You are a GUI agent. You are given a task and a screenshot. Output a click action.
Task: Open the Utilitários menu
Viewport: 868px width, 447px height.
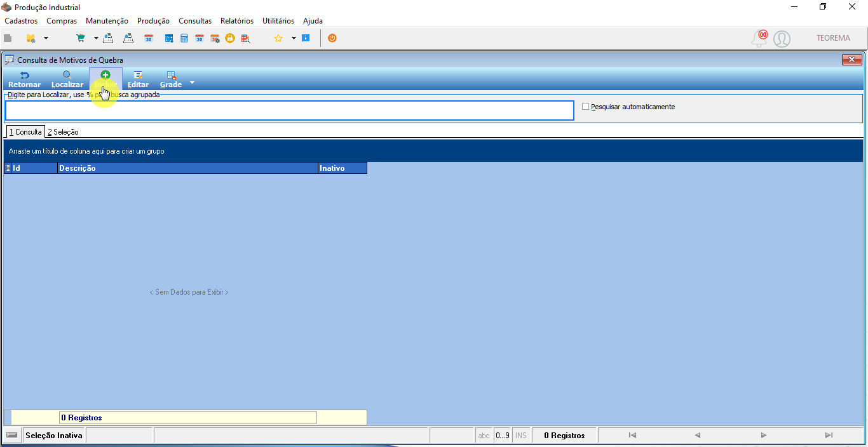pos(278,21)
